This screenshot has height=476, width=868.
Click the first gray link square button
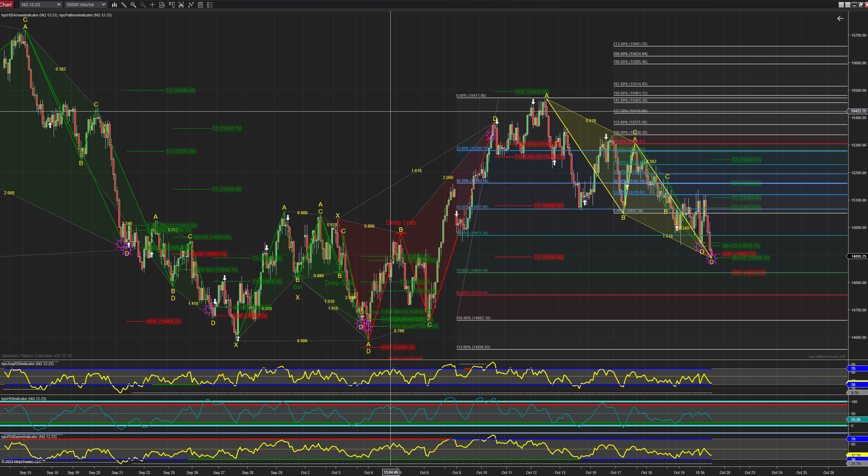tap(841, 5)
